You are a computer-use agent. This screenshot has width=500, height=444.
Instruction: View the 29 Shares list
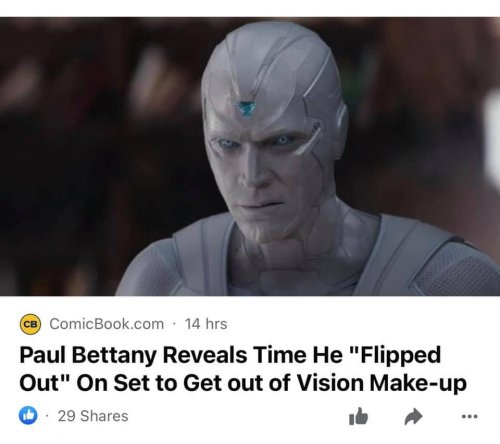(x=93, y=416)
